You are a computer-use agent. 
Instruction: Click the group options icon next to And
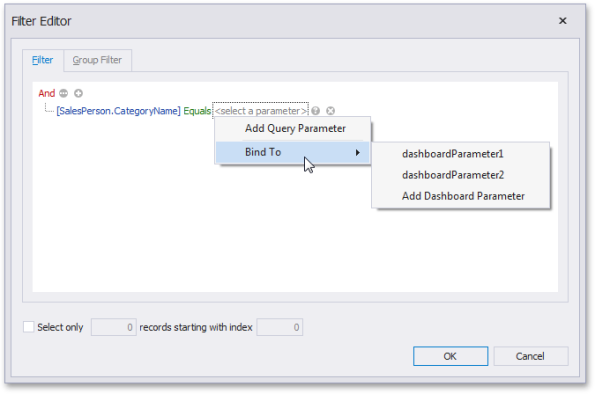point(63,93)
